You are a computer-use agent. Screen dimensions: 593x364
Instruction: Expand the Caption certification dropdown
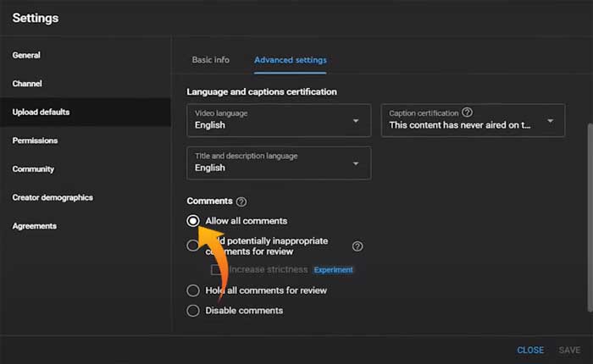[x=472, y=119]
